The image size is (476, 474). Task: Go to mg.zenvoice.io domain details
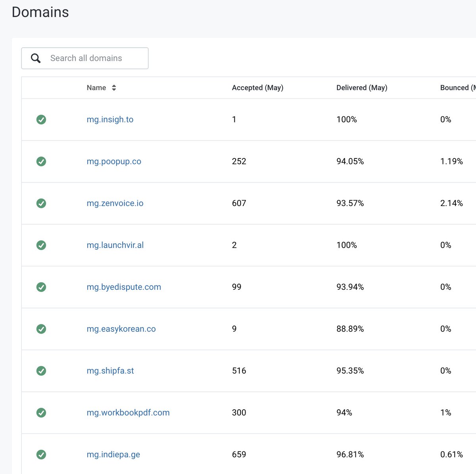(x=115, y=203)
